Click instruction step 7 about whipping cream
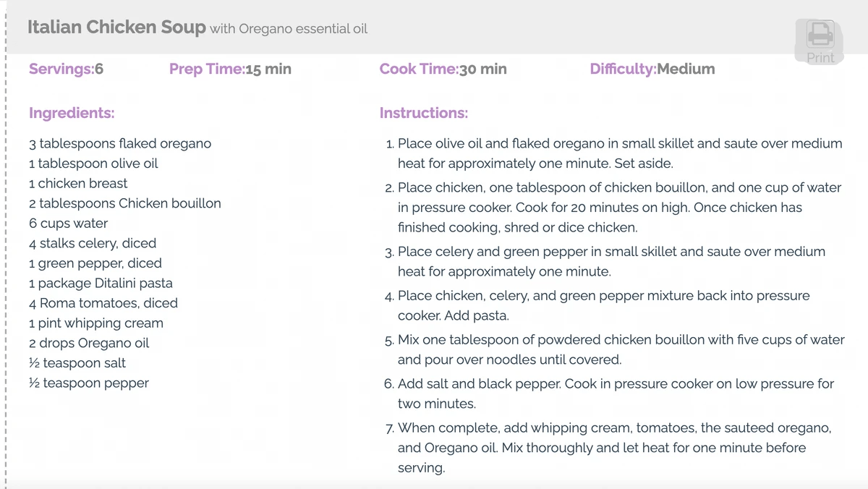 [608, 448]
